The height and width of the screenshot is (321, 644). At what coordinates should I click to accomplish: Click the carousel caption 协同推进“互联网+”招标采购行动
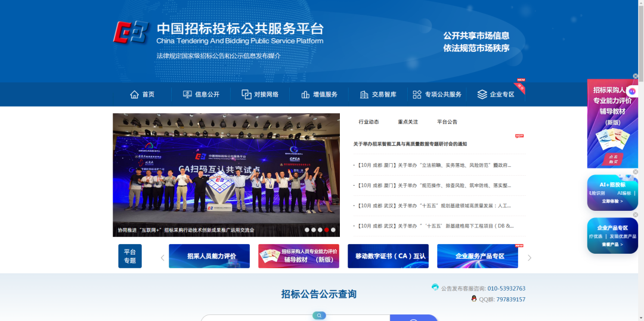point(186,230)
